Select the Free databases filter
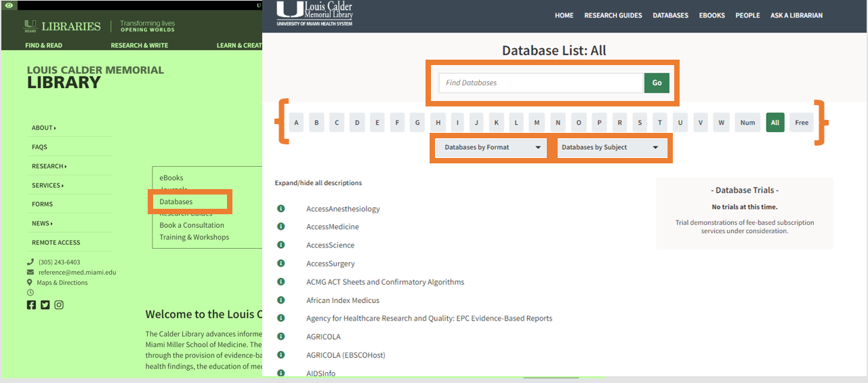 coord(802,123)
